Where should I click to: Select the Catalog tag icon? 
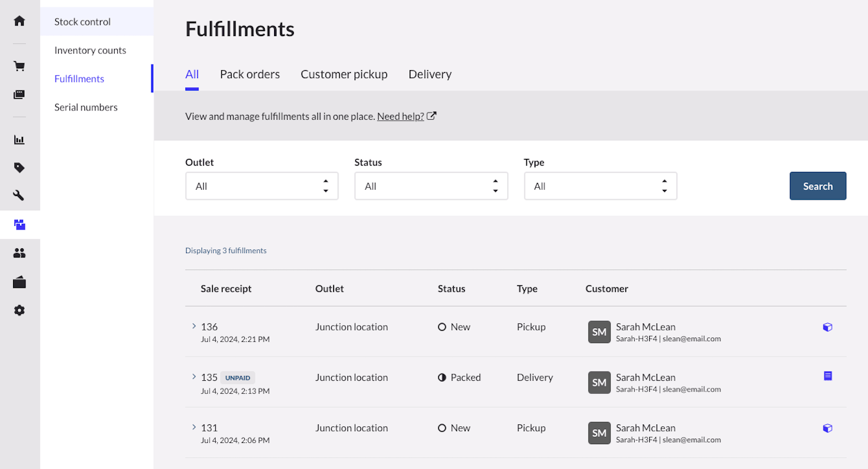[19, 167]
